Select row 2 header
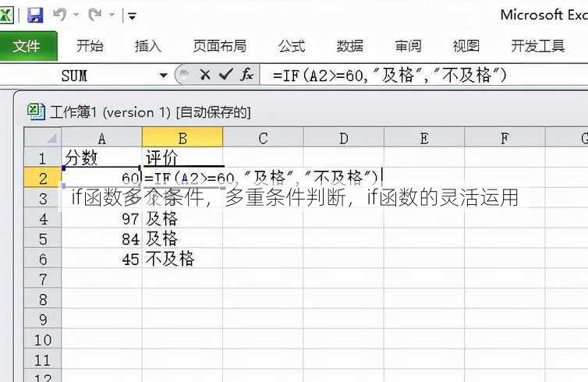 [x=43, y=178]
